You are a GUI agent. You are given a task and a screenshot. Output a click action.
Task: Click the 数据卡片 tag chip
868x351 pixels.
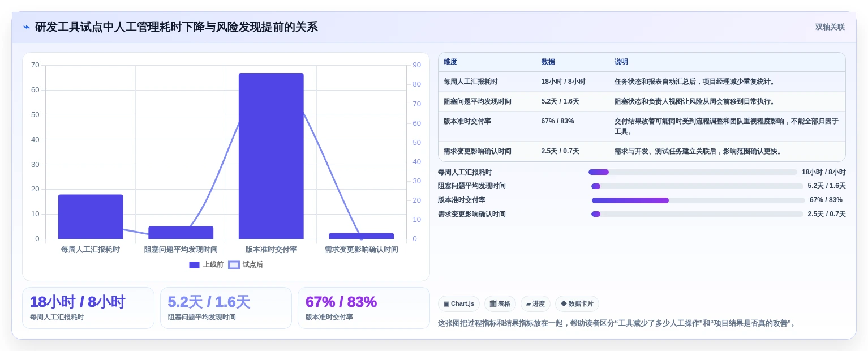point(577,304)
